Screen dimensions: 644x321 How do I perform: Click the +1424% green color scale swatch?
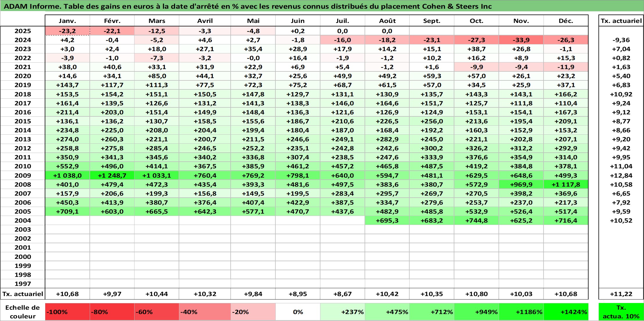click(x=566, y=312)
